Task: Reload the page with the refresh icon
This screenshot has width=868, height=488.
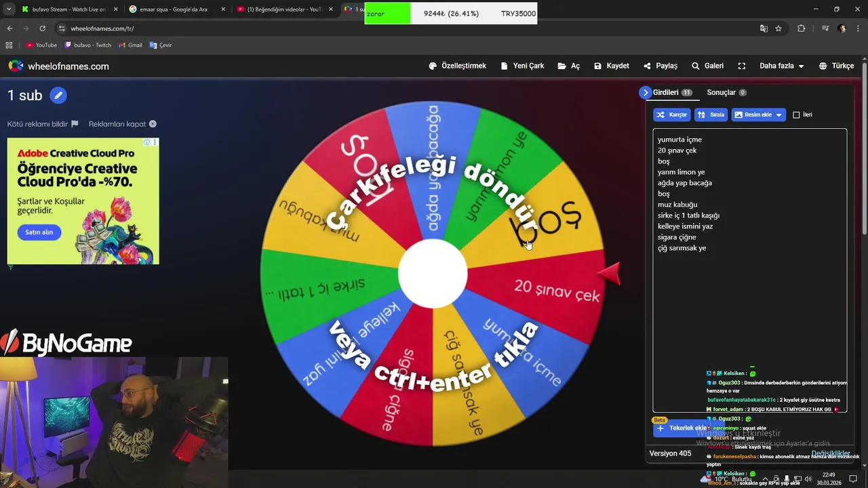Action: tap(42, 28)
